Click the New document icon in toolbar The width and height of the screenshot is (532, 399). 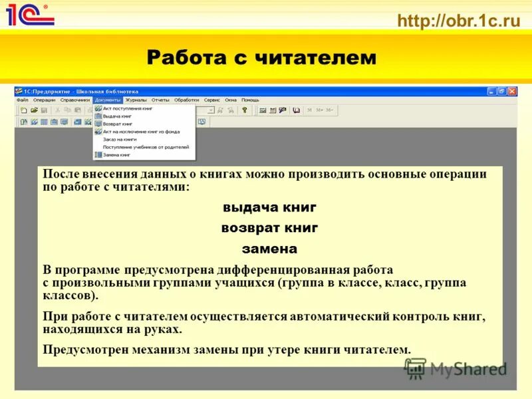click(24, 110)
